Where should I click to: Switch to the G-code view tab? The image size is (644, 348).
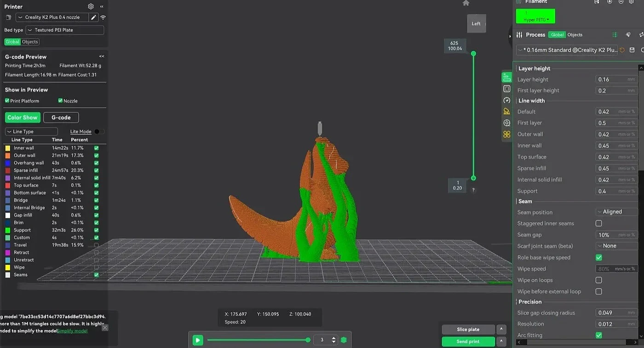coord(61,117)
